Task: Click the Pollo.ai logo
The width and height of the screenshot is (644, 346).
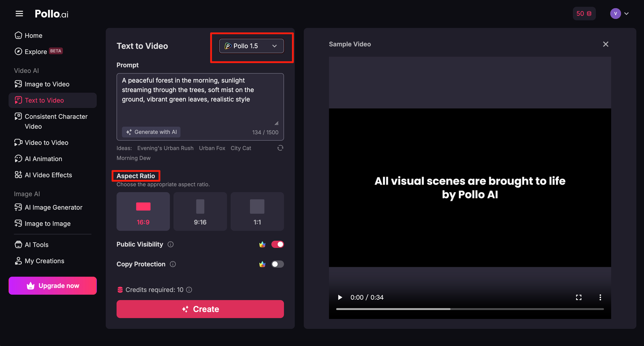Action: (x=52, y=14)
